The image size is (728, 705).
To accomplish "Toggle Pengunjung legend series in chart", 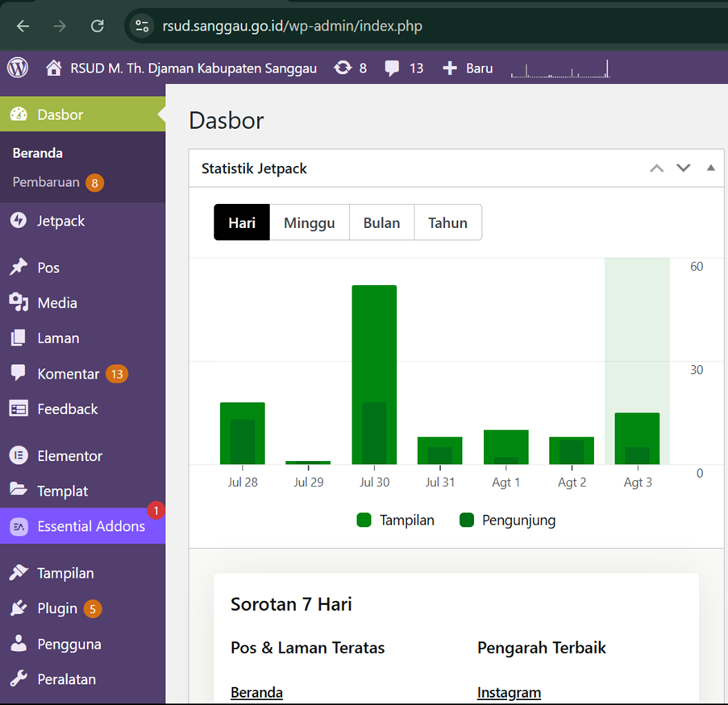I will pos(508,520).
